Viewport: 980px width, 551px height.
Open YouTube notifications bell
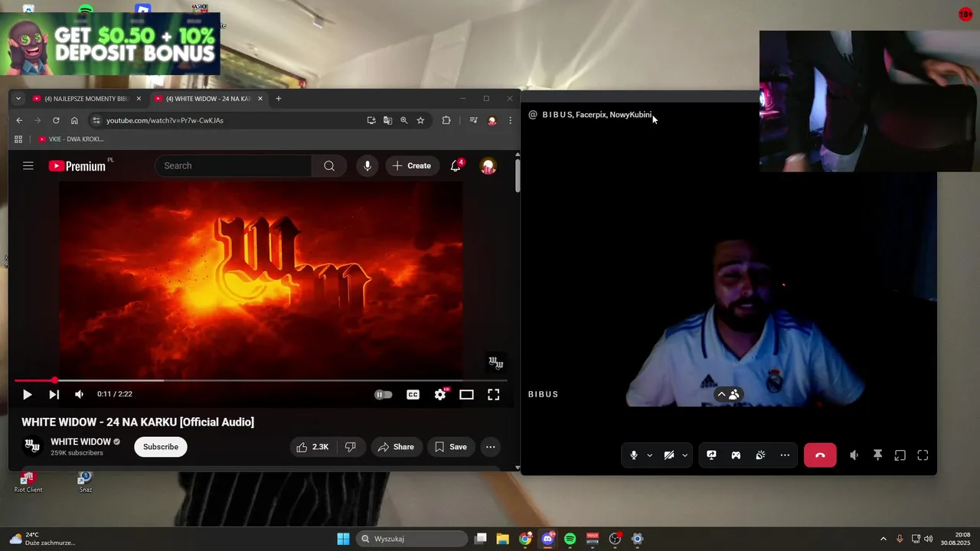[x=456, y=165]
